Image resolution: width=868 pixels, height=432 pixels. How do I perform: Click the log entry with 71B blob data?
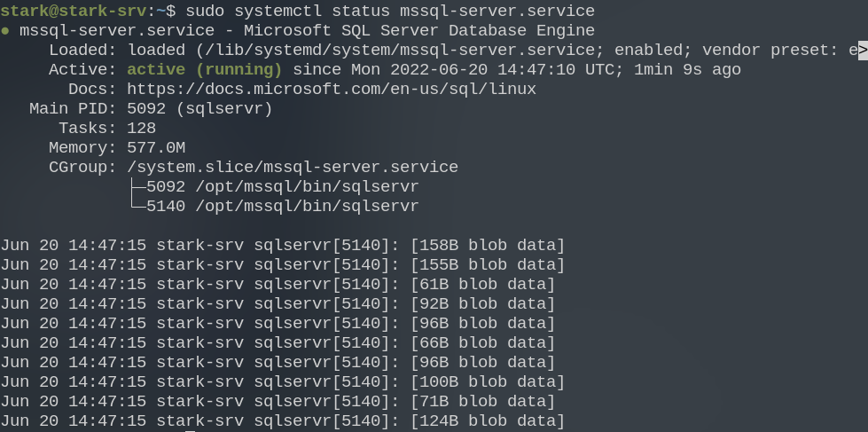click(x=278, y=402)
